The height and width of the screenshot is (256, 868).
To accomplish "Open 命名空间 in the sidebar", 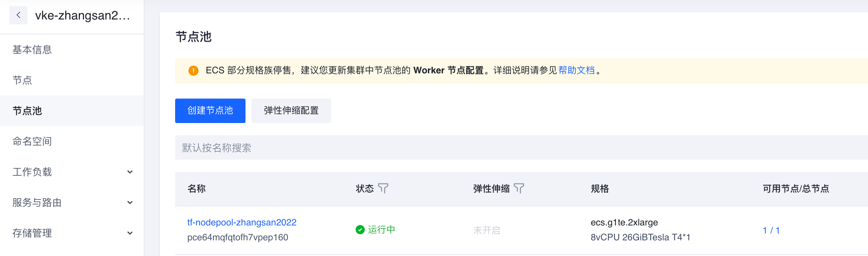I will (x=32, y=141).
